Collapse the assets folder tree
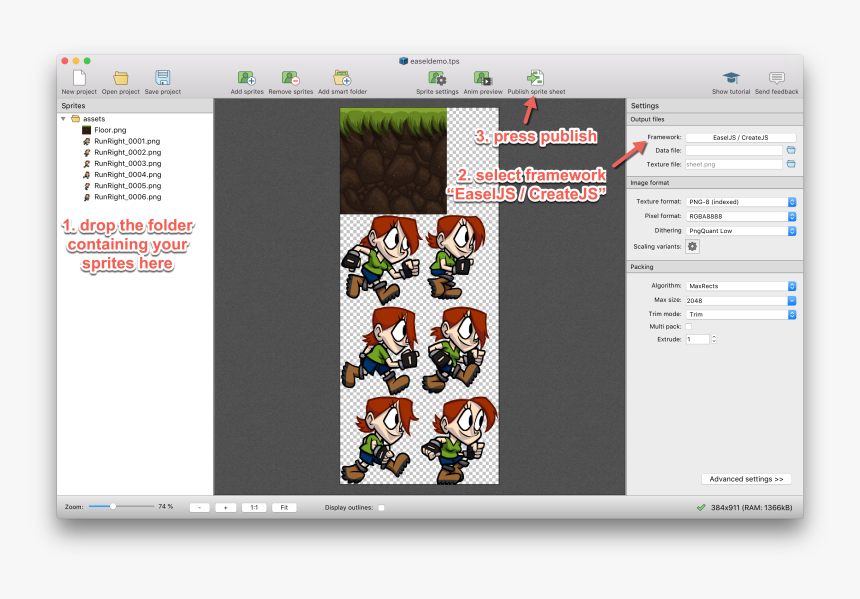The image size is (860, 599). pyautogui.click(x=63, y=118)
